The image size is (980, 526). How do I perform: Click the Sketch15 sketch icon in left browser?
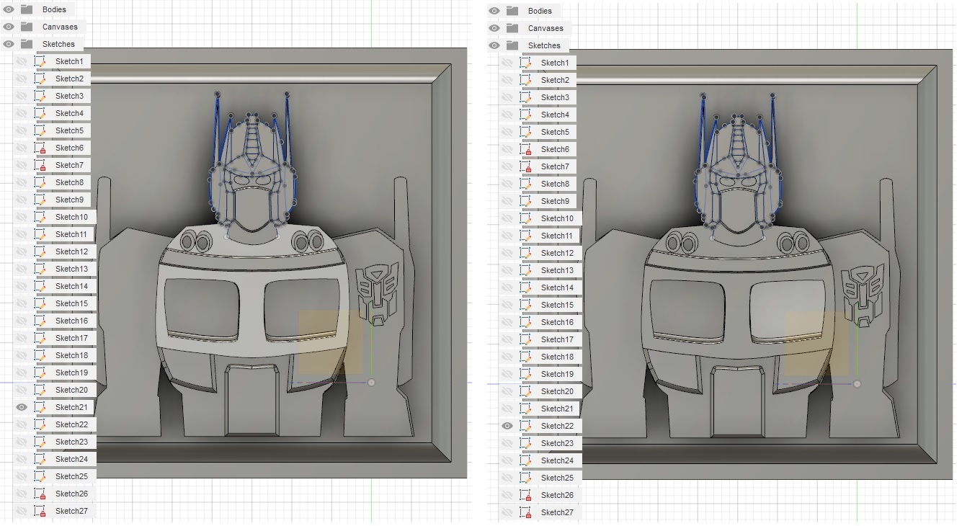(x=41, y=303)
